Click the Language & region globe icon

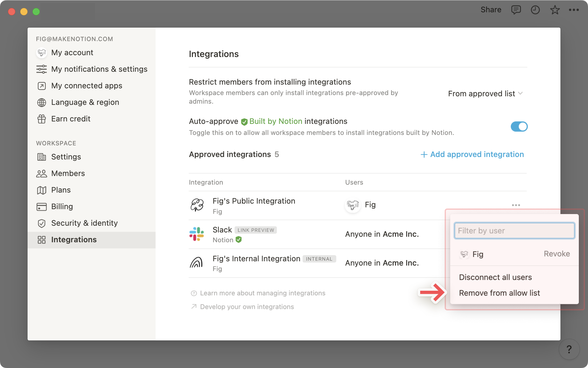point(41,102)
